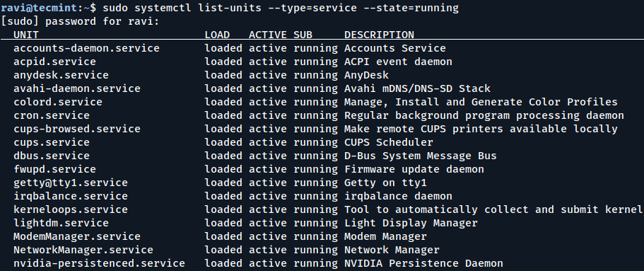Click 'running' in the dbus.service row
The height and width of the screenshot is (271, 644).
coord(315,156)
